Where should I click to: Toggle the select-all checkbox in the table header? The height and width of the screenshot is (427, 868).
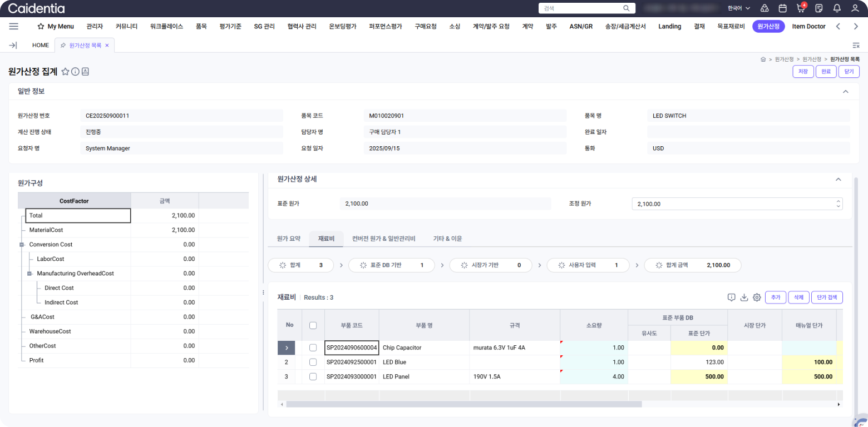[x=313, y=325]
